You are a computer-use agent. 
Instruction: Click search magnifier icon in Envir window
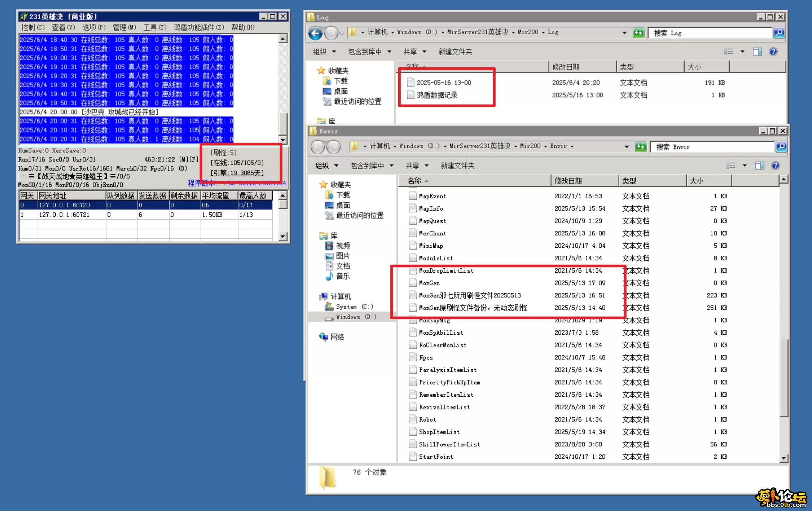(781, 147)
